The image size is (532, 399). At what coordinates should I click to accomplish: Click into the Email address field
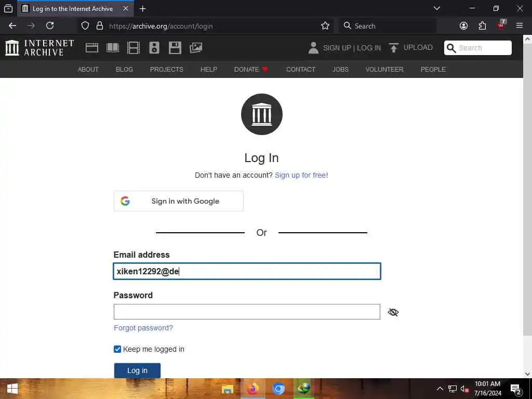click(x=247, y=271)
